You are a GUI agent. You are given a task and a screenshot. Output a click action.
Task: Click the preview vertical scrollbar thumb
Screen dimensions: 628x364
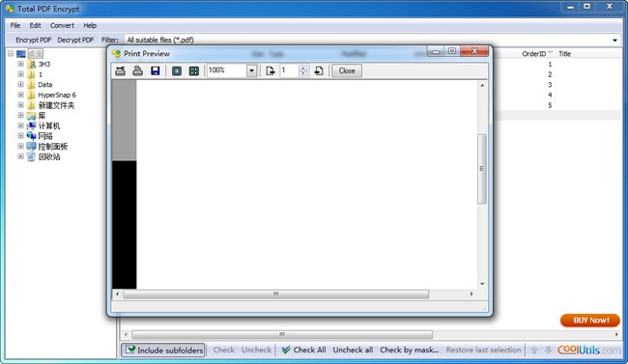(482, 169)
